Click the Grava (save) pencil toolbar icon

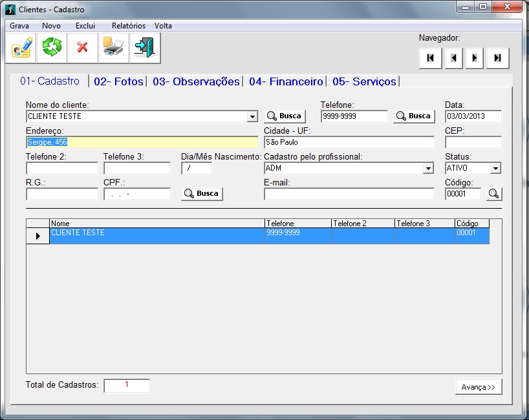pyautogui.click(x=21, y=48)
